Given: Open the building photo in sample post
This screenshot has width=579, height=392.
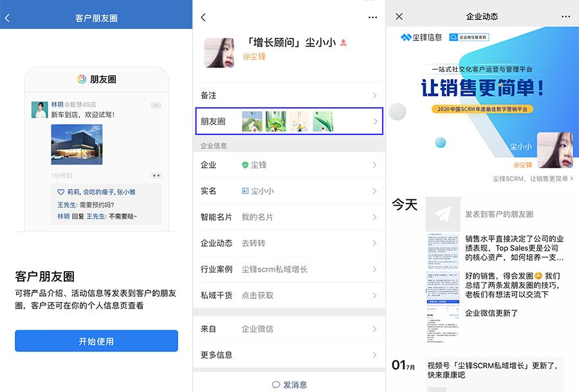Looking at the screenshot, I should tap(77, 144).
